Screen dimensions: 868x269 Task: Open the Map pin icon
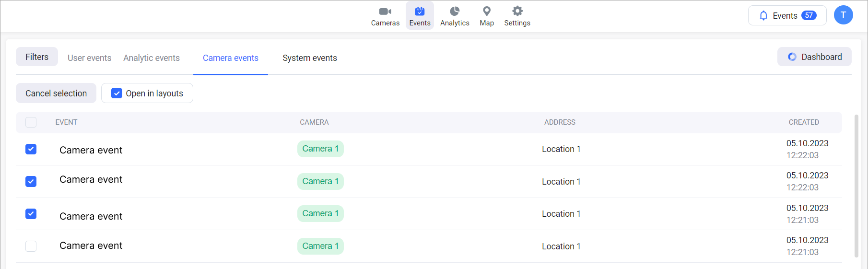coord(487,12)
